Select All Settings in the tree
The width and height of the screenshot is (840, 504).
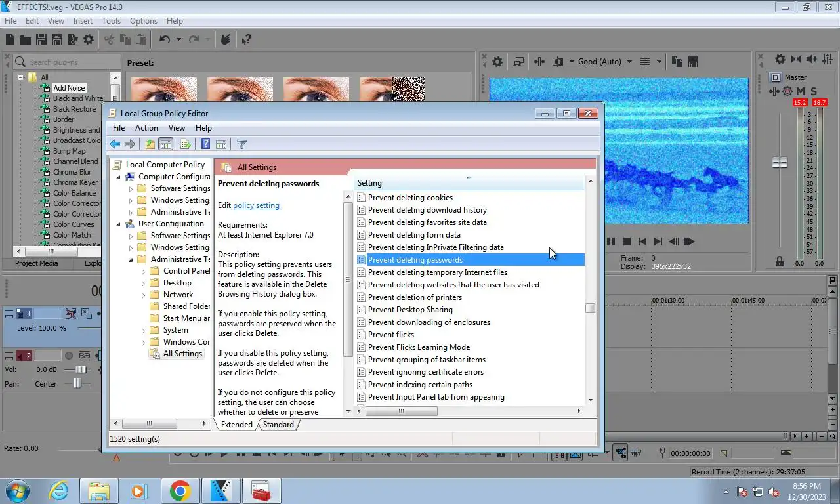pyautogui.click(x=182, y=354)
